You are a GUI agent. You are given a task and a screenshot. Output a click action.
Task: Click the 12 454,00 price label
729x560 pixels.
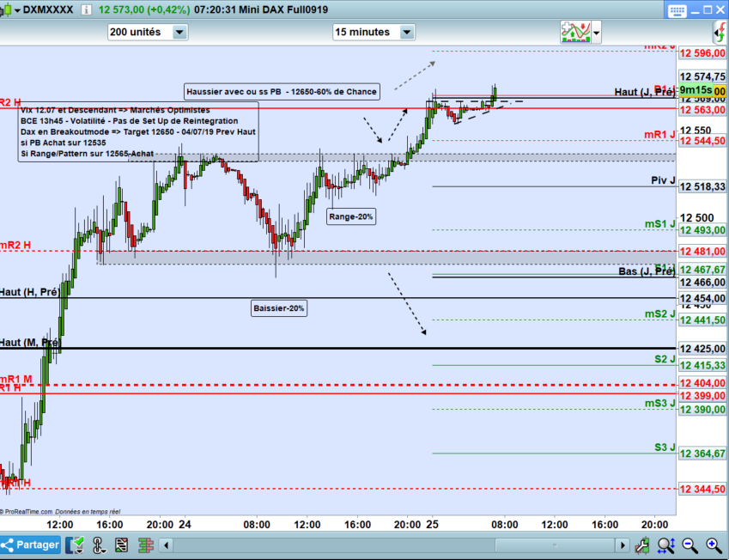pyautogui.click(x=702, y=298)
